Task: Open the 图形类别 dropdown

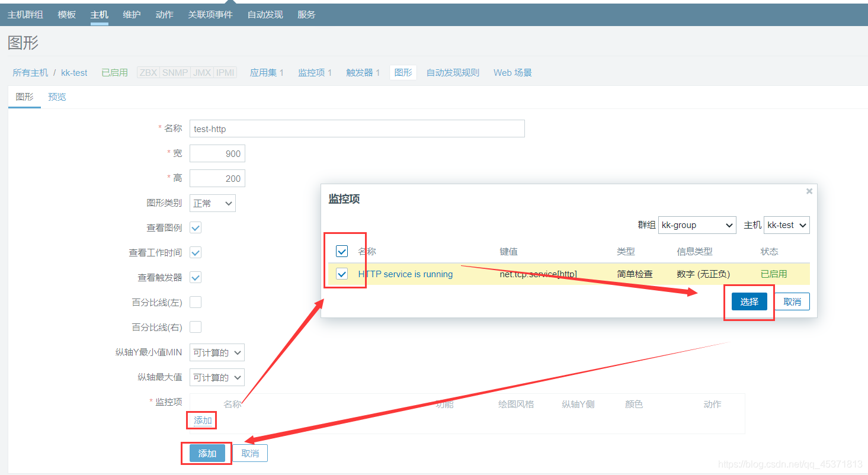Action: pyautogui.click(x=212, y=203)
